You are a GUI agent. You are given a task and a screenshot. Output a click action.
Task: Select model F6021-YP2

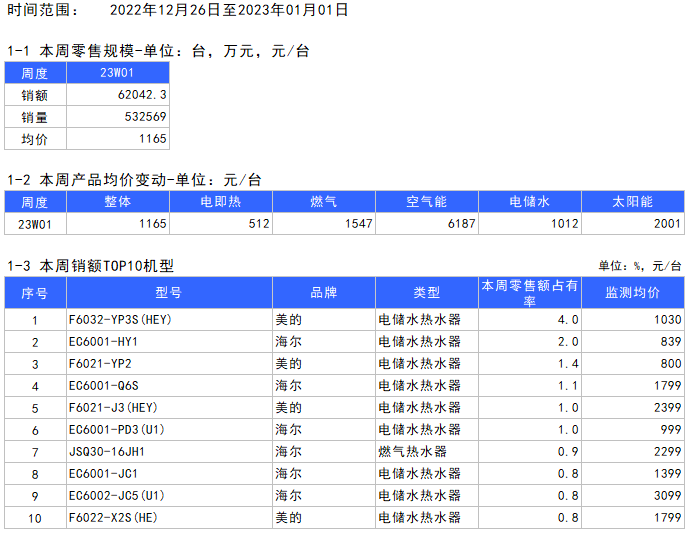tap(100, 363)
